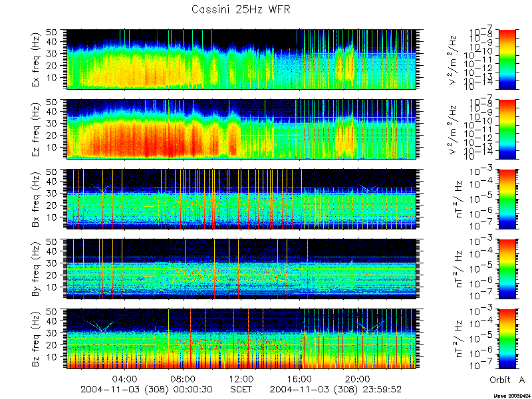Click the 04:00 time axis label
Screen dimensions: 532x399
click(124, 378)
